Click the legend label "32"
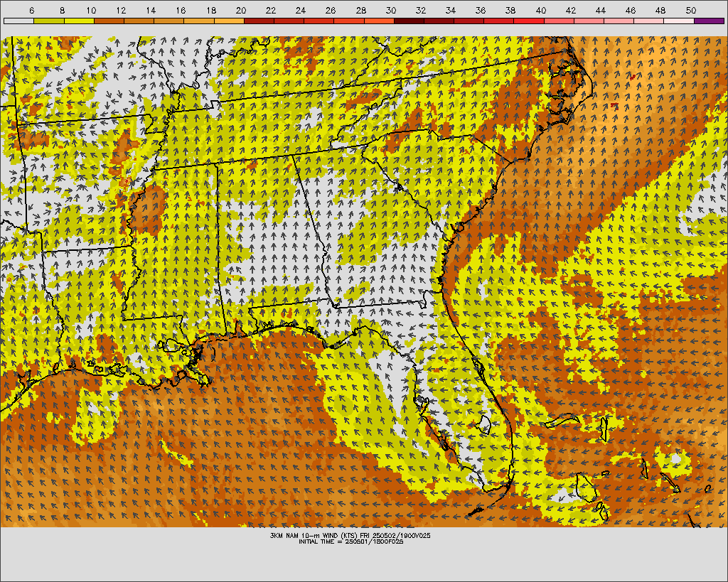The image size is (728, 582). click(421, 11)
